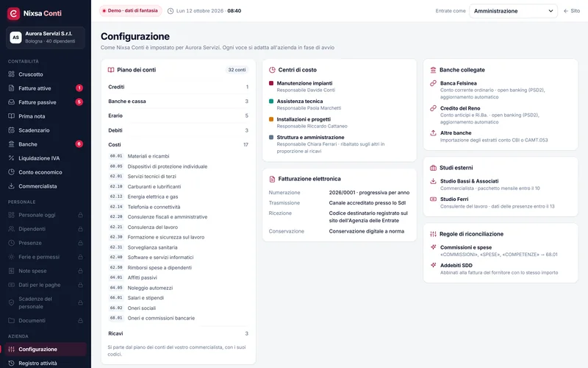Image resolution: width=588 pixels, height=368 pixels.
Task: Click the AS company avatar
Action: [x=15, y=38]
